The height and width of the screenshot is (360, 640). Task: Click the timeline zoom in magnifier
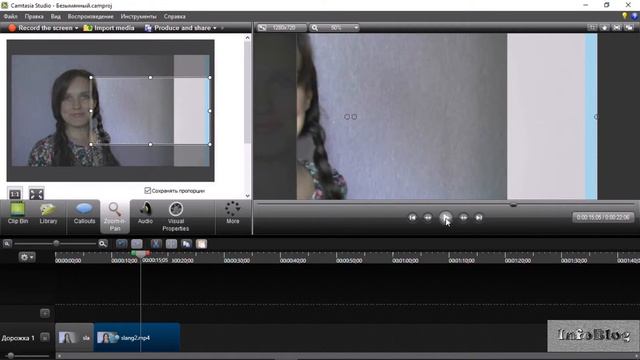click(x=103, y=244)
